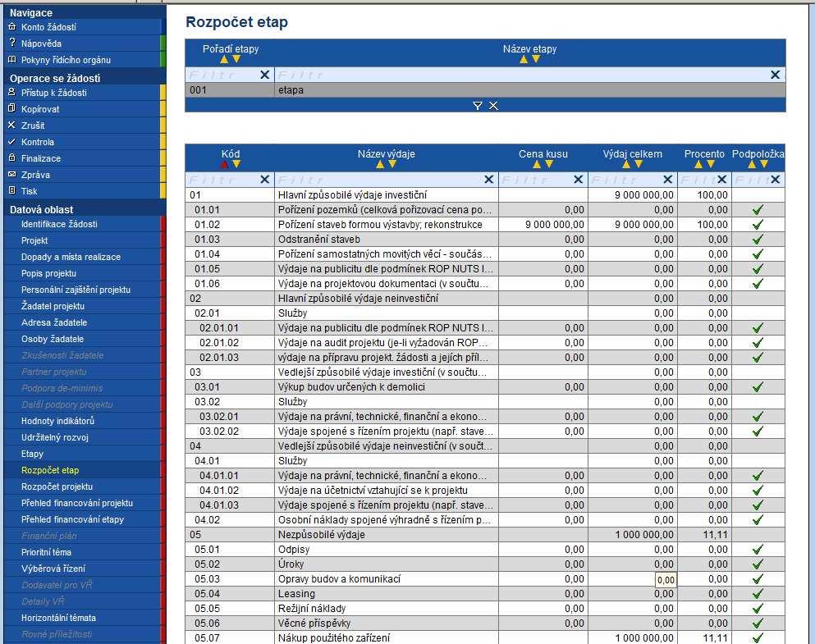Clear the Pořadí etapy filter
The image size is (815, 644).
click(264, 75)
